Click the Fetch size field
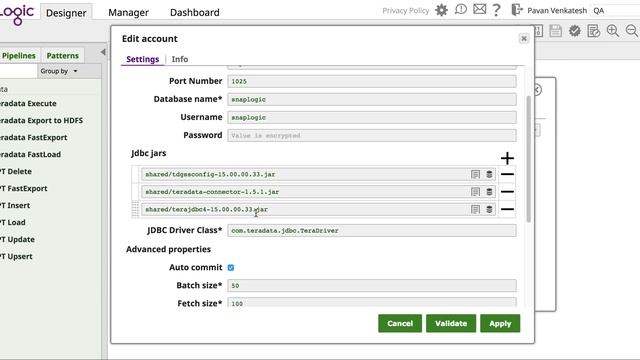Screen dimensions: 640x360 click(372, 302)
